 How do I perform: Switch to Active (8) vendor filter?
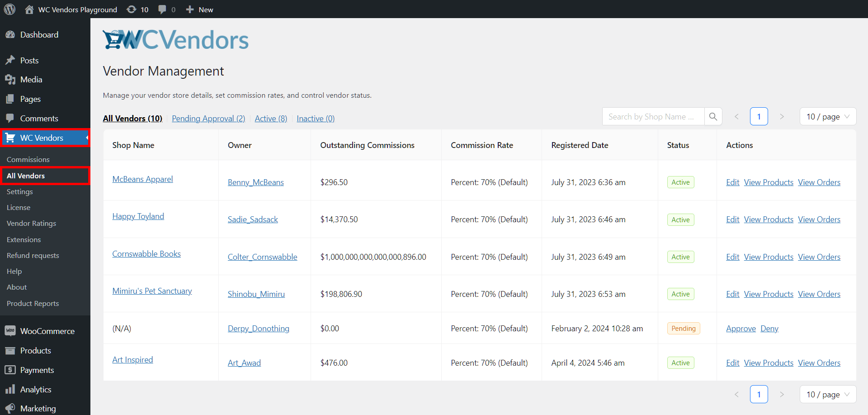point(271,119)
